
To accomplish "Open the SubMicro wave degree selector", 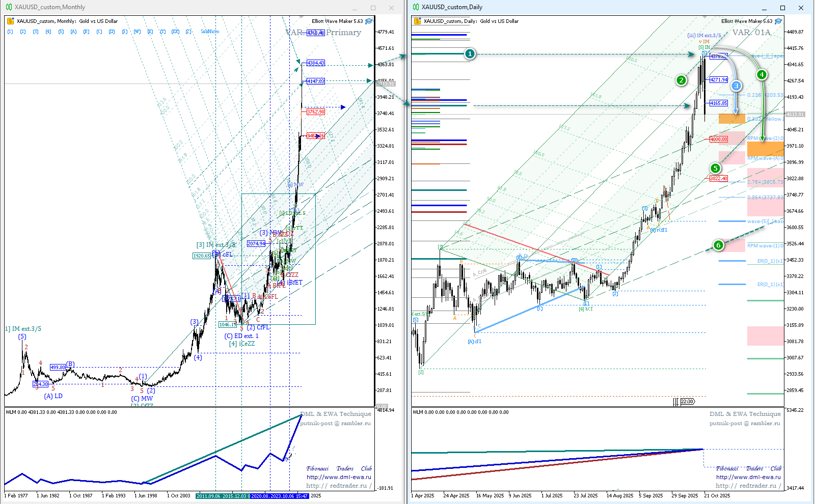I will pos(209,32).
